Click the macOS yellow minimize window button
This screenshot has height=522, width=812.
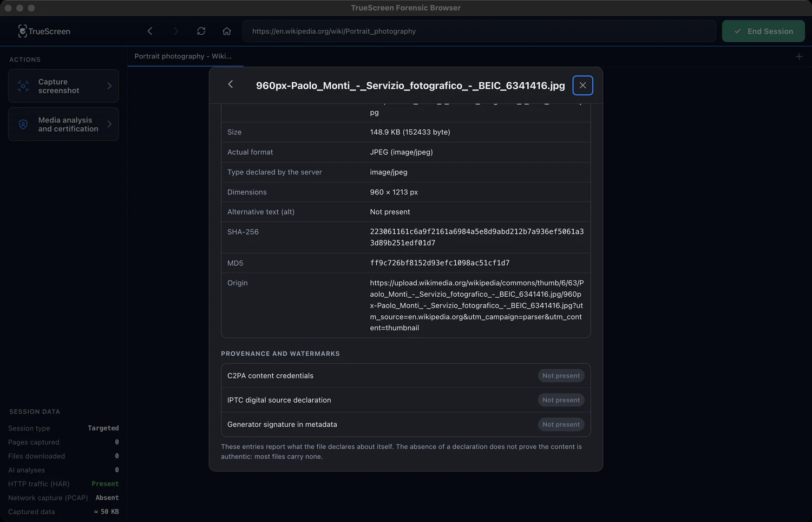click(x=20, y=8)
